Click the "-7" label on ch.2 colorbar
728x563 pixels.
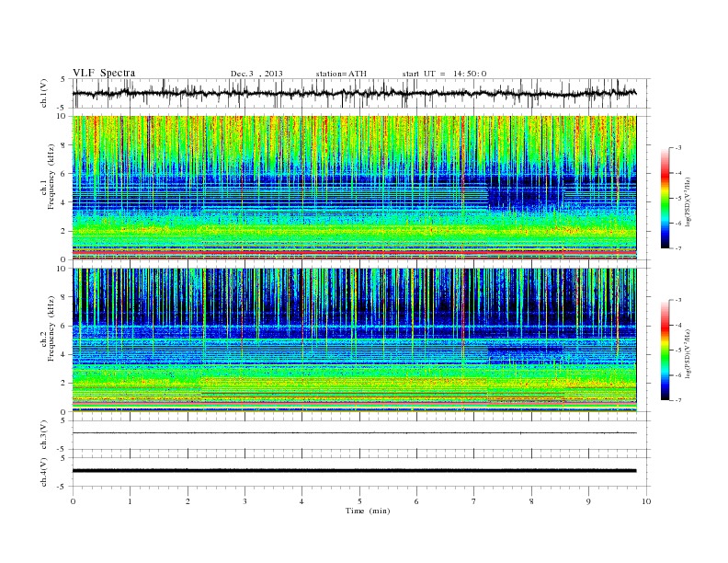click(x=678, y=400)
